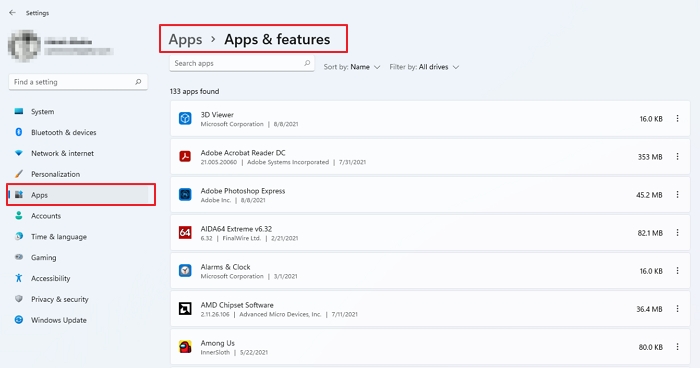Click the Adobe Acrobat Reader DC icon
The height and width of the screenshot is (368, 700).
(x=185, y=156)
